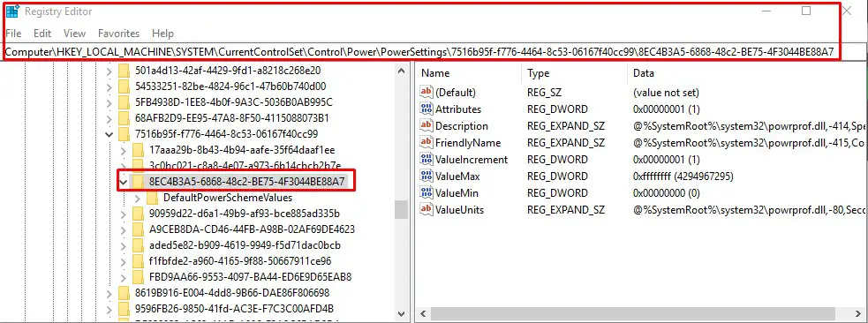The width and height of the screenshot is (868, 323).
Task: Click the values pane left scroll arrow
Action: [422, 314]
